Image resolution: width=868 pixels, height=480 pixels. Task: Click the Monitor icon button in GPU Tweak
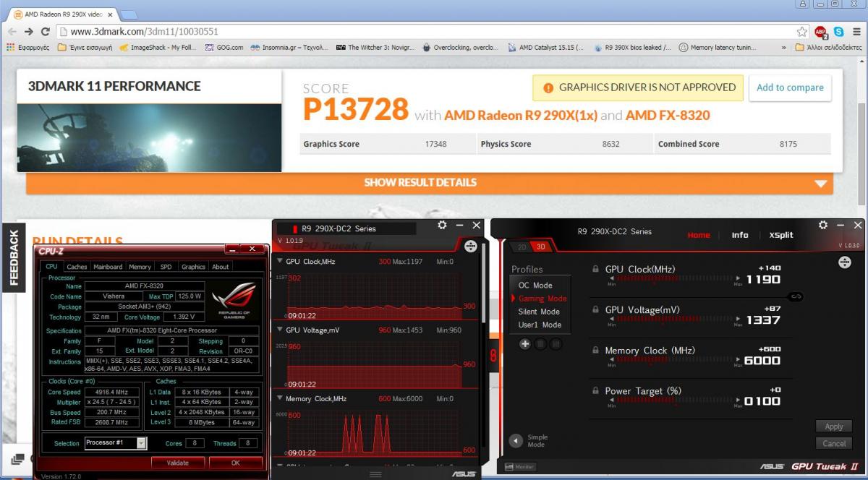pos(520,467)
